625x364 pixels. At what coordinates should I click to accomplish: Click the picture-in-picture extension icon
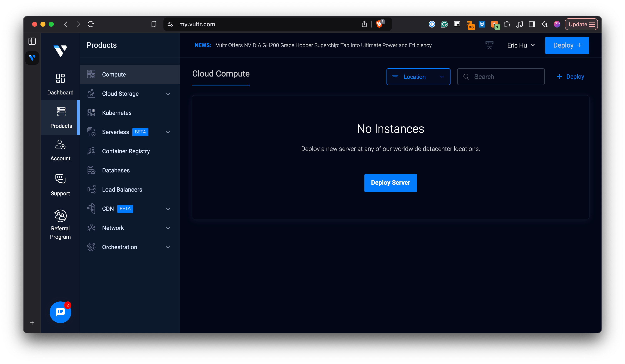coord(457,24)
